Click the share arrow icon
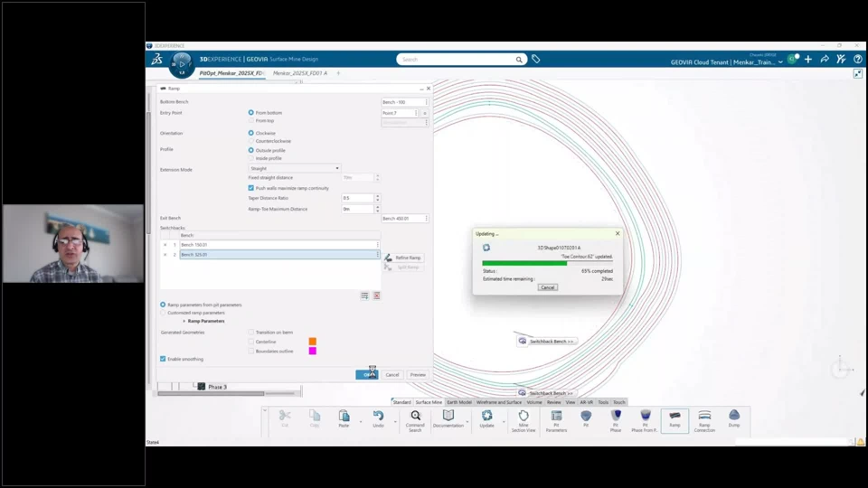This screenshot has height=488, width=868. tap(825, 60)
